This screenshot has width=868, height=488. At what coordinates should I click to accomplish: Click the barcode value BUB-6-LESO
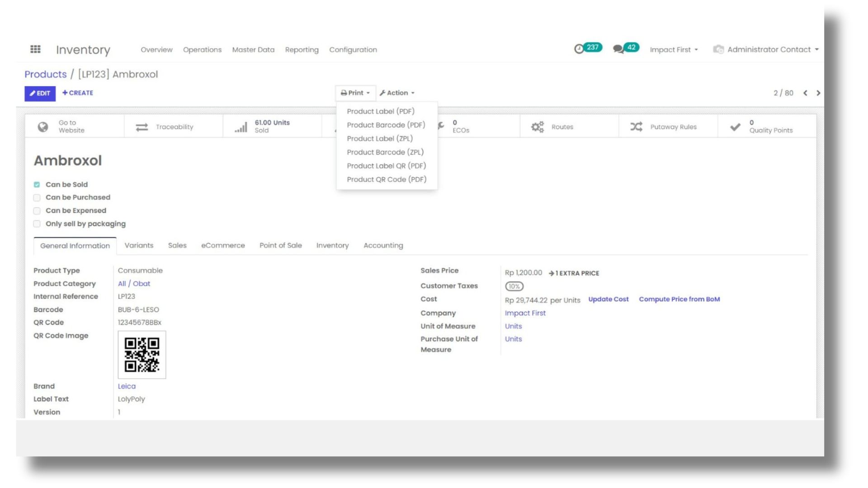coord(138,310)
